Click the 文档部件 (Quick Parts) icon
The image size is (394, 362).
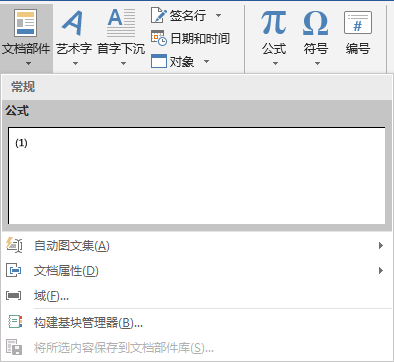pyautogui.click(x=26, y=23)
